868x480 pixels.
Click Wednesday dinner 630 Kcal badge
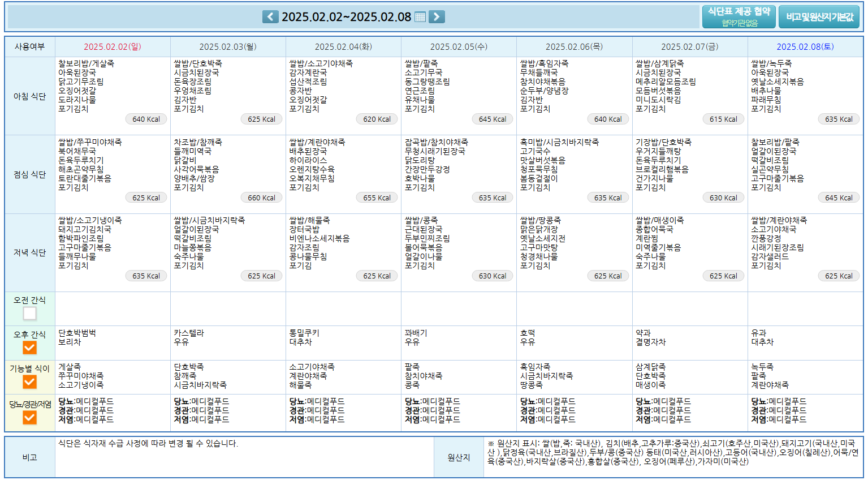point(493,276)
